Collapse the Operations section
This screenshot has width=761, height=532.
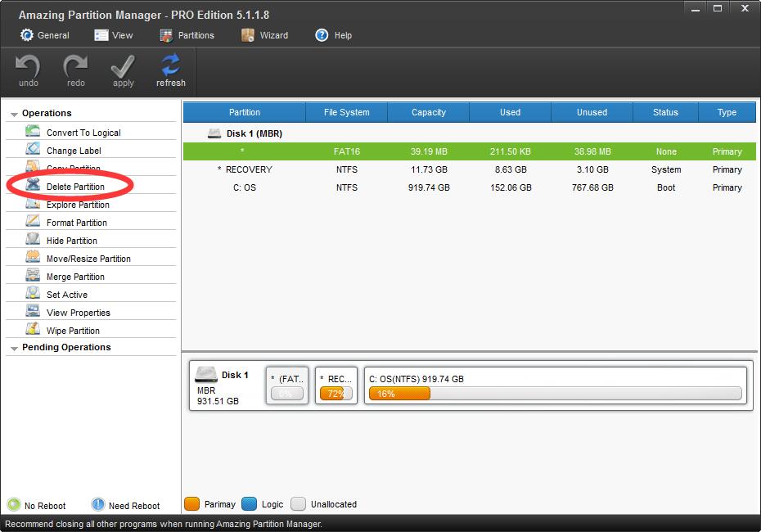[x=14, y=114]
